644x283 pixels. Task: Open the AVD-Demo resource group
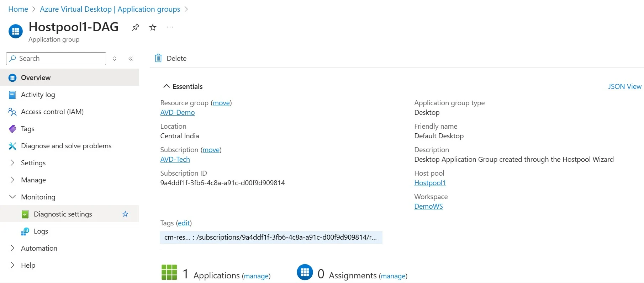178,112
